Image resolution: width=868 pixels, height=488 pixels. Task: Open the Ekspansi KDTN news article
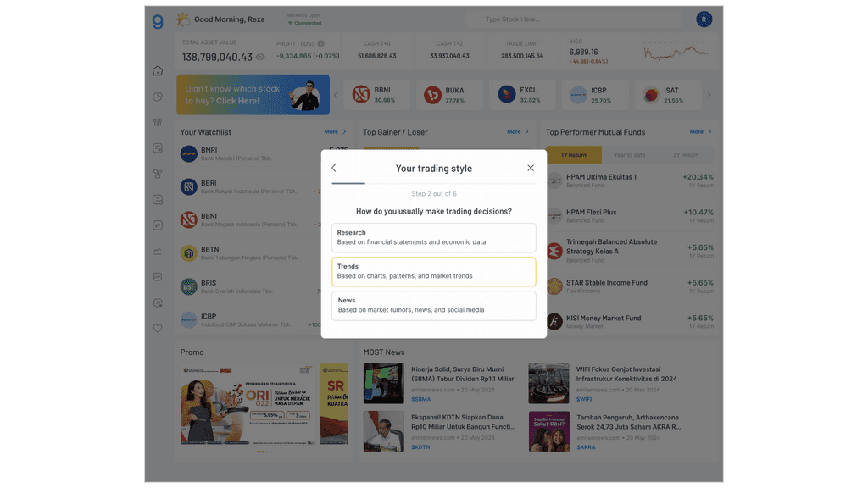(463, 422)
